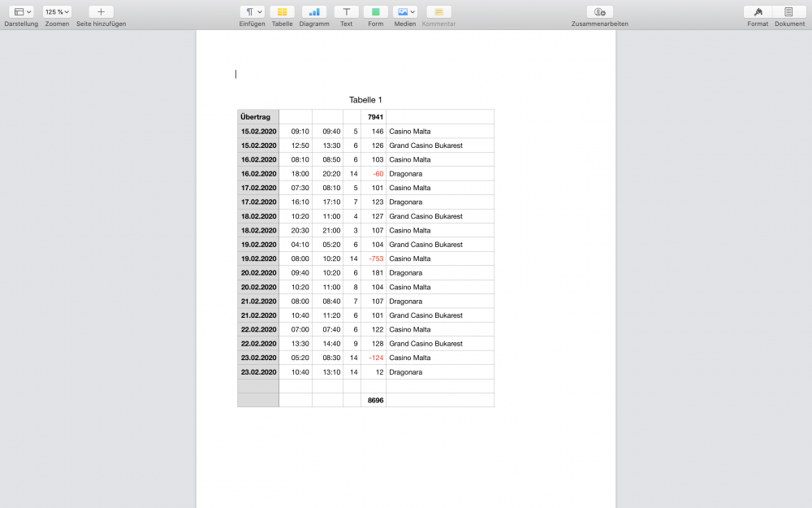Viewport: 812px width, 508px height.
Task: Select the red -124 cell
Action: click(374, 358)
